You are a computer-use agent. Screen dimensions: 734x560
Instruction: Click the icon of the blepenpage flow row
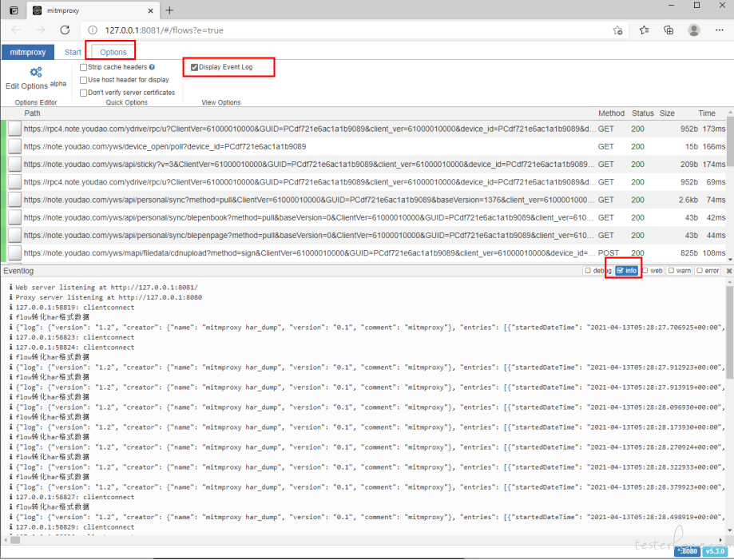(x=15, y=236)
